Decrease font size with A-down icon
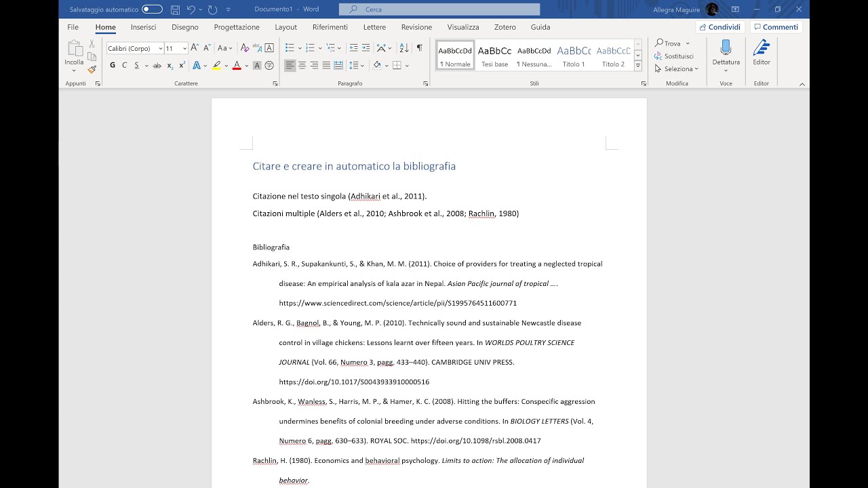 coord(207,48)
